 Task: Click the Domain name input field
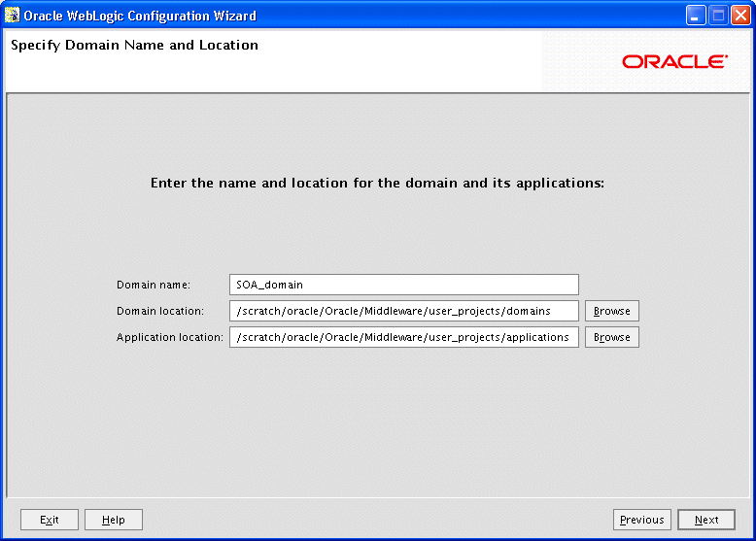[404, 285]
